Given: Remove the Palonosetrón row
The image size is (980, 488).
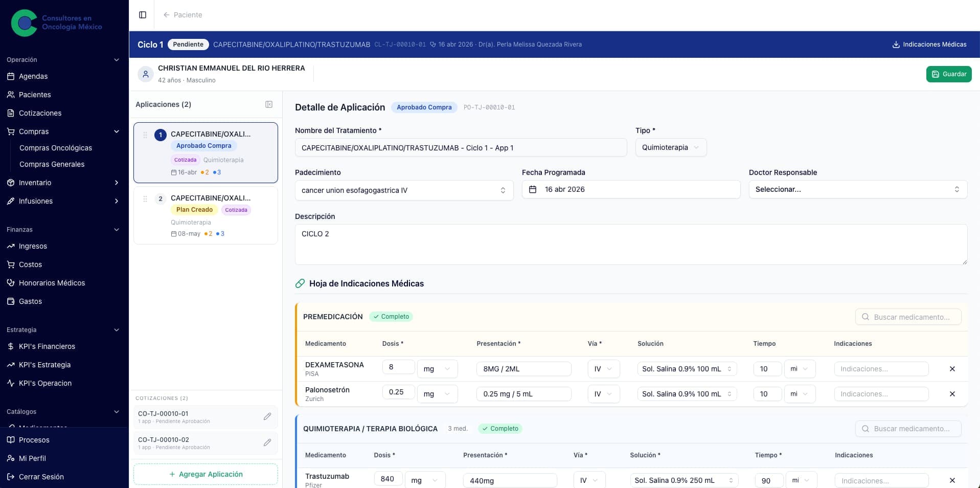Looking at the screenshot, I should (952, 394).
